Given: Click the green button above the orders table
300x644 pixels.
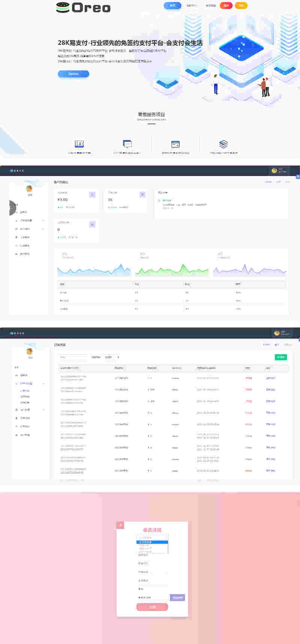Looking at the screenshot, I should (x=280, y=357).
